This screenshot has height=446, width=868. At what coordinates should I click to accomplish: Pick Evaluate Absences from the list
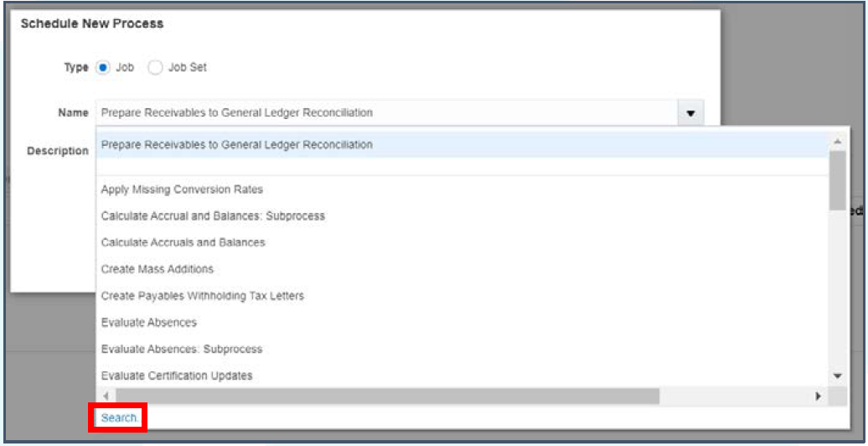point(148,323)
